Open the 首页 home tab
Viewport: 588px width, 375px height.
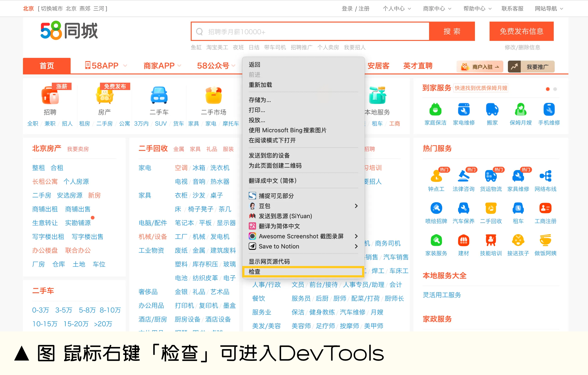[47, 66]
